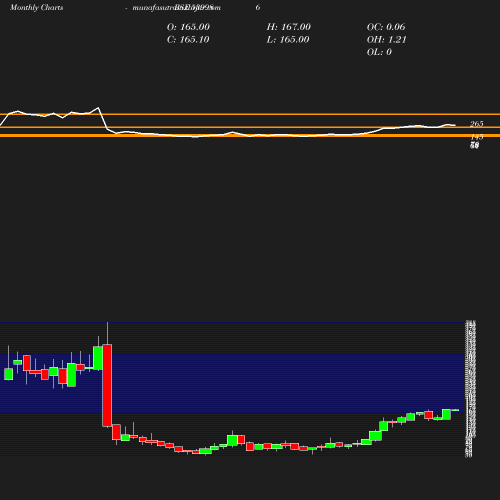Click the 265 level label
500x500 pixels.
pyautogui.click(x=476, y=124)
